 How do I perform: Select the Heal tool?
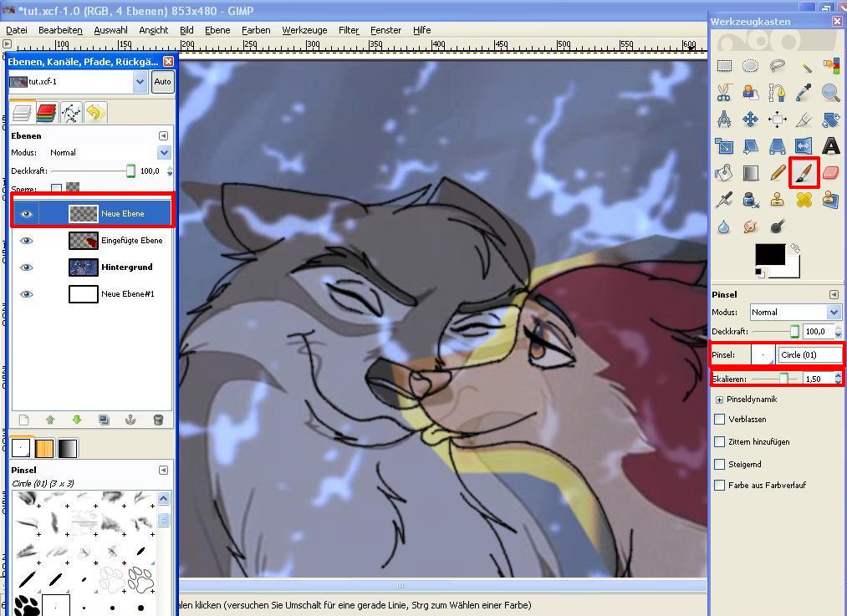[x=804, y=200]
